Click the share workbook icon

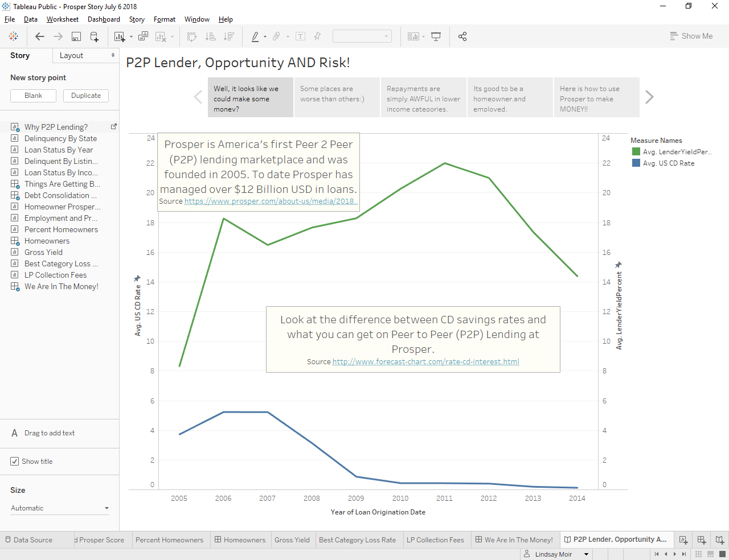pos(462,36)
